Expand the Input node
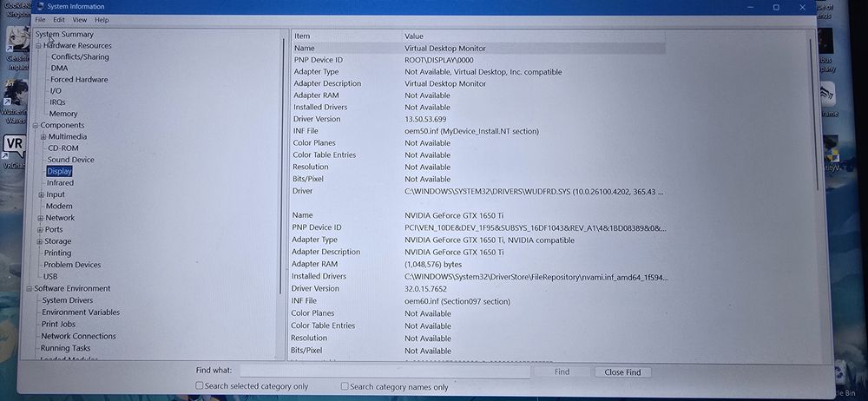The width and height of the screenshot is (868, 401). click(x=41, y=195)
